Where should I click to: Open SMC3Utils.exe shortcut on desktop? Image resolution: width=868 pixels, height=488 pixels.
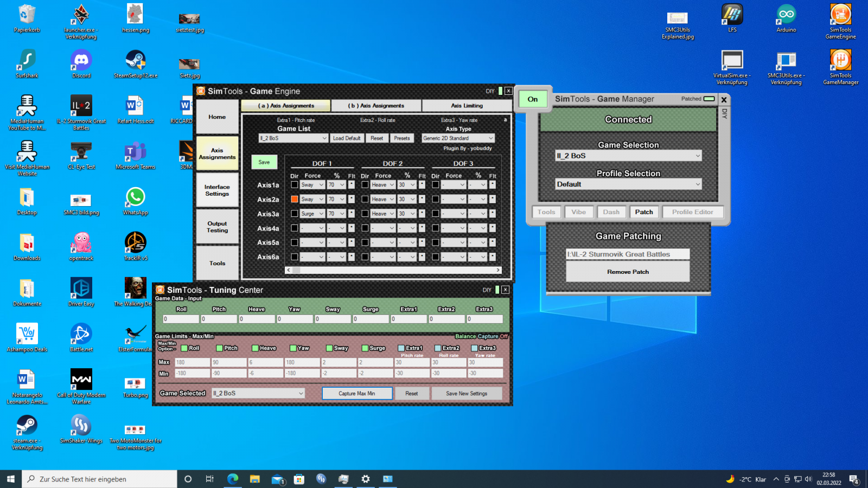(786, 61)
